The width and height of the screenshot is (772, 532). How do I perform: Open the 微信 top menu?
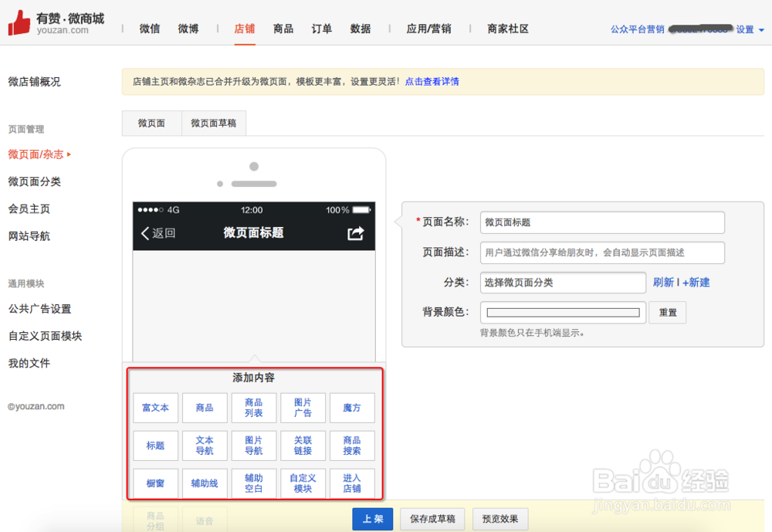pos(150,29)
